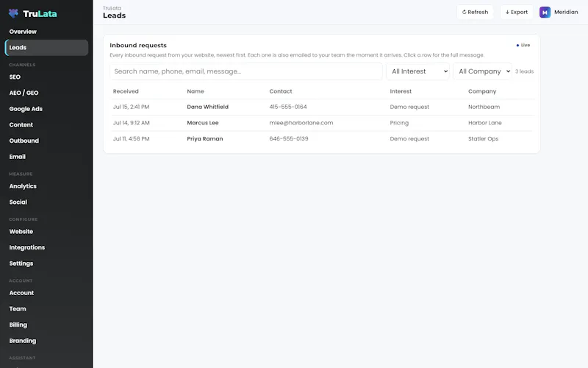
Task: Open the Marcus Lee lead row
Action: 322,123
